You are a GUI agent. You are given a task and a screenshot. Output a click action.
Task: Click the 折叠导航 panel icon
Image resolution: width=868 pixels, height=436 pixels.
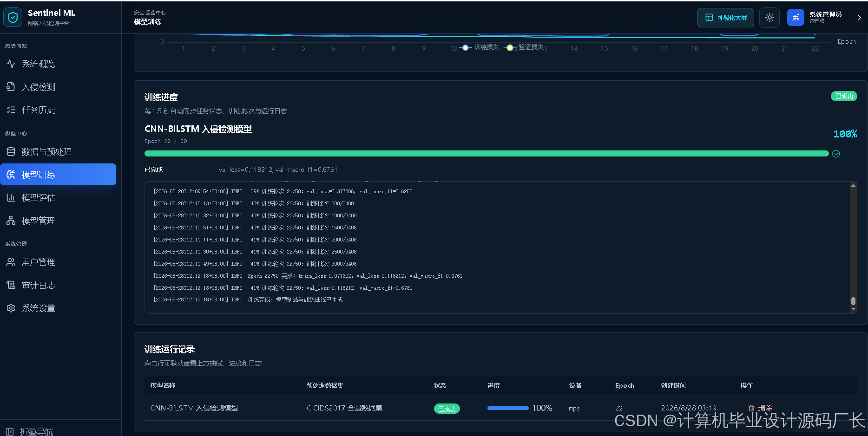click(10, 431)
